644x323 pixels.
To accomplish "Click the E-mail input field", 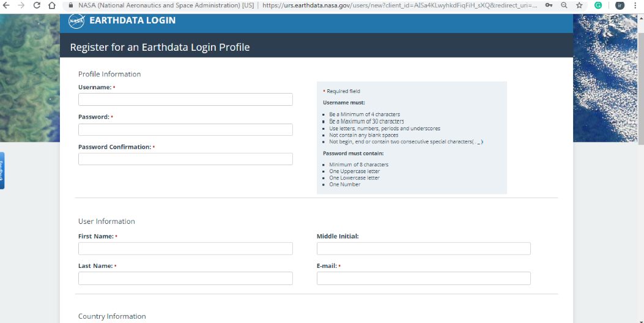I will click(x=423, y=278).
